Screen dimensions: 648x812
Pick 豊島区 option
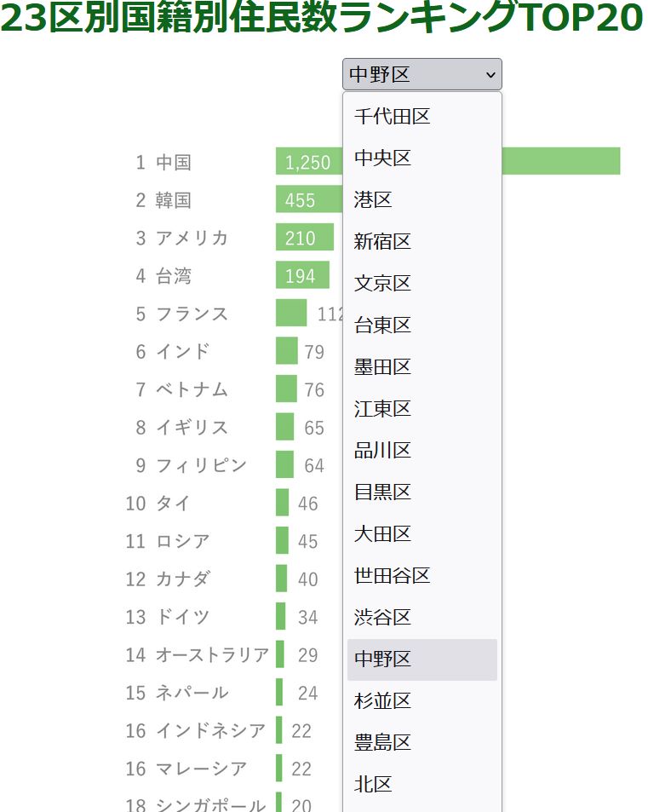click(421, 743)
